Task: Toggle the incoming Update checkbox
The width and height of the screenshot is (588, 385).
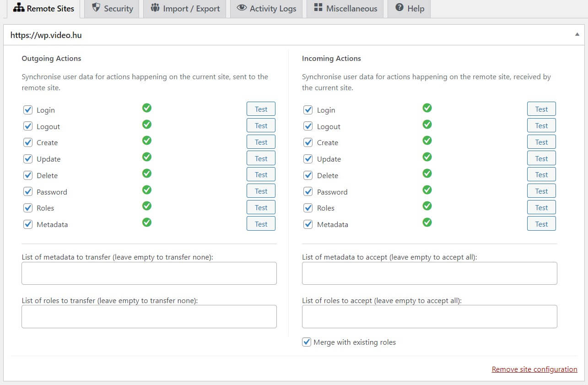Action: pyautogui.click(x=308, y=159)
